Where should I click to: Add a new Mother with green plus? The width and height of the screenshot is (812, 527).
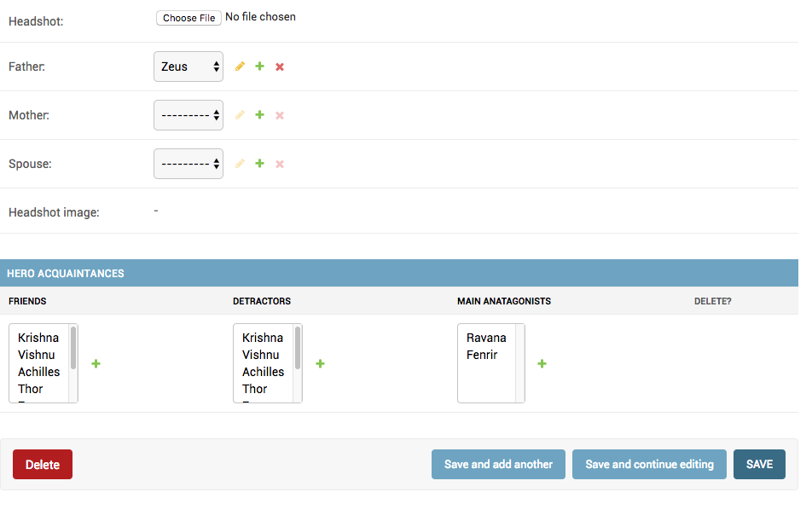point(260,115)
